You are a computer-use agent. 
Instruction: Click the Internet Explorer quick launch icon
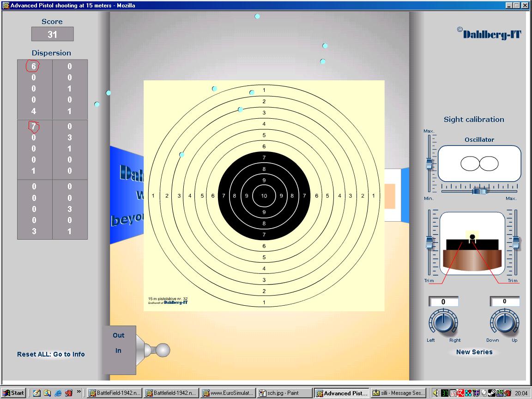click(x=58, y=393)
